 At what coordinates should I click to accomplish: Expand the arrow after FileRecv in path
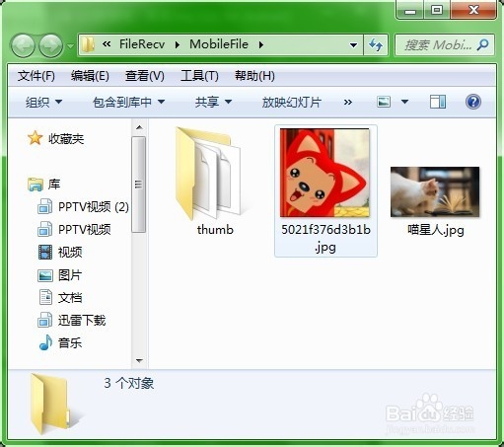178,44
